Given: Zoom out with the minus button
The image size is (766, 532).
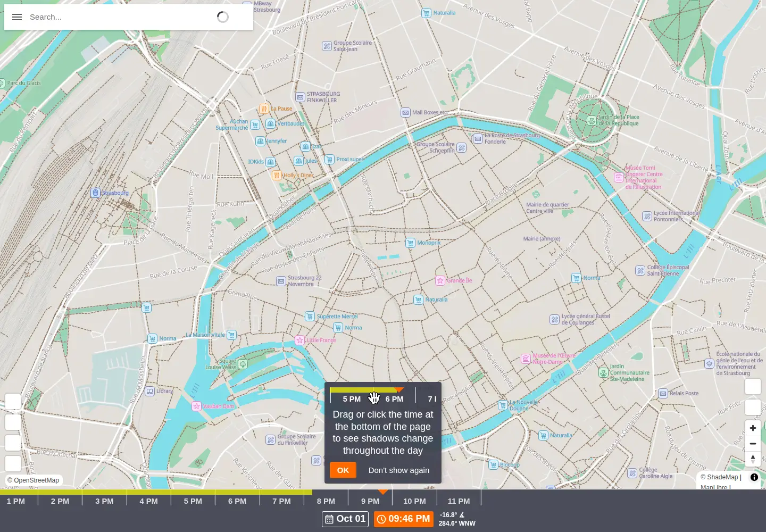Looking at the screenshot, I should [753, 444].
